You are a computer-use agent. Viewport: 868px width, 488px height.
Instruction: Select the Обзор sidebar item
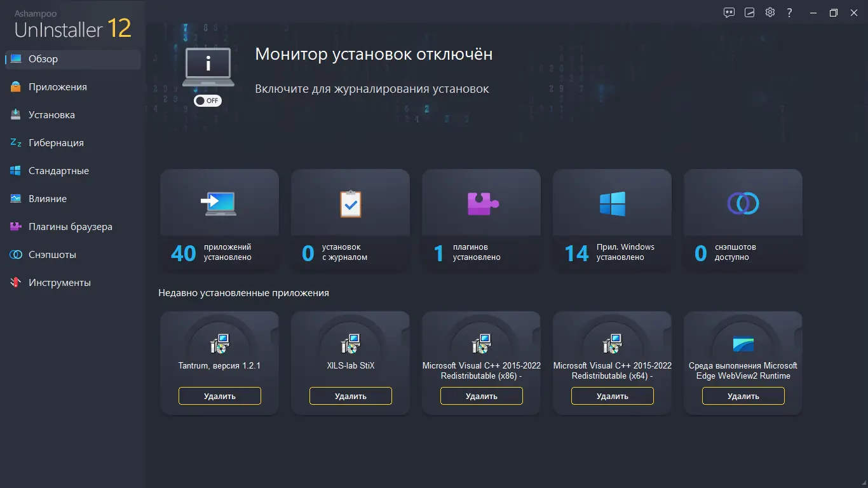(x=73, y=59)
